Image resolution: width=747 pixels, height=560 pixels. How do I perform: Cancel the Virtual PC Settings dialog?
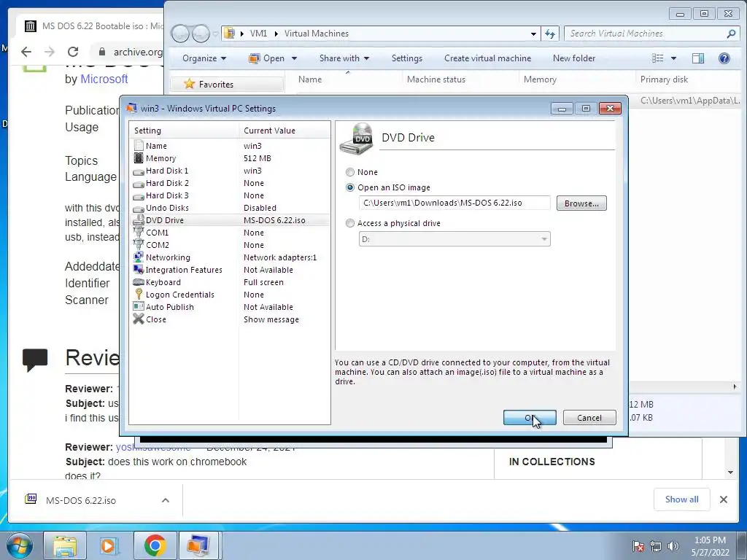click(x=589, y=418)
